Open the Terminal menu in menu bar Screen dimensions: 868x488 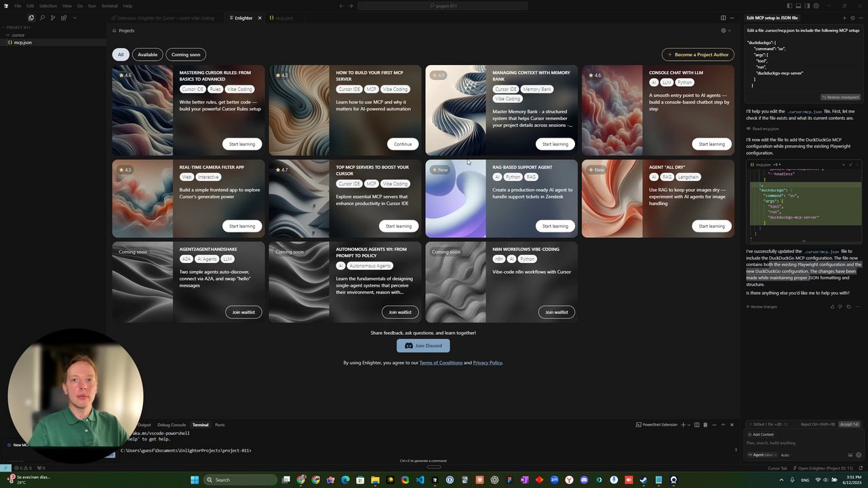[109, 5]
